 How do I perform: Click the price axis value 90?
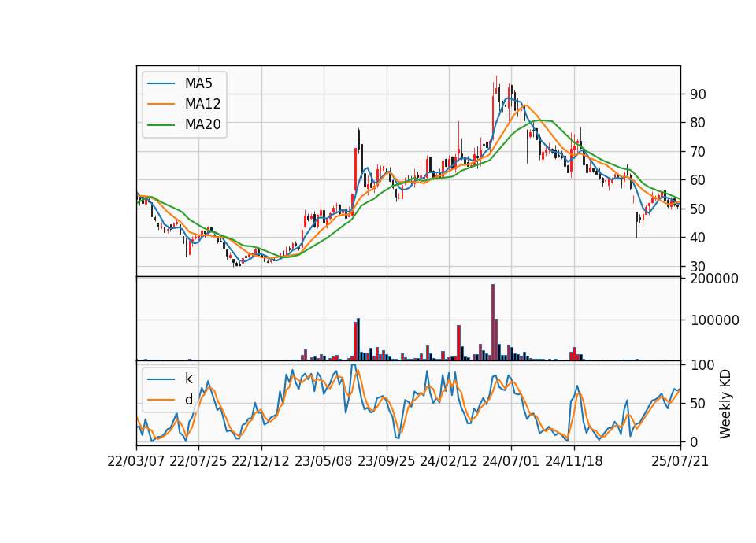(699, 94)
